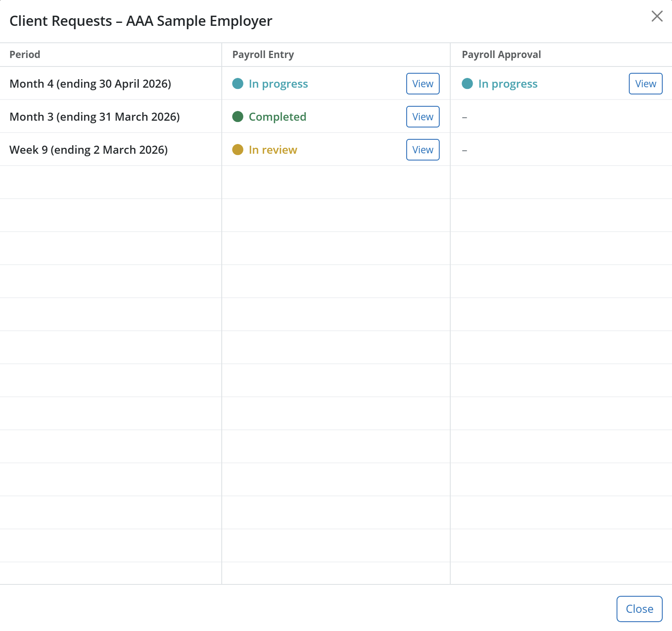View Payroll Entry for Month 3
Viewport: 672px width, 631px height.
click(x=423, y=117)
